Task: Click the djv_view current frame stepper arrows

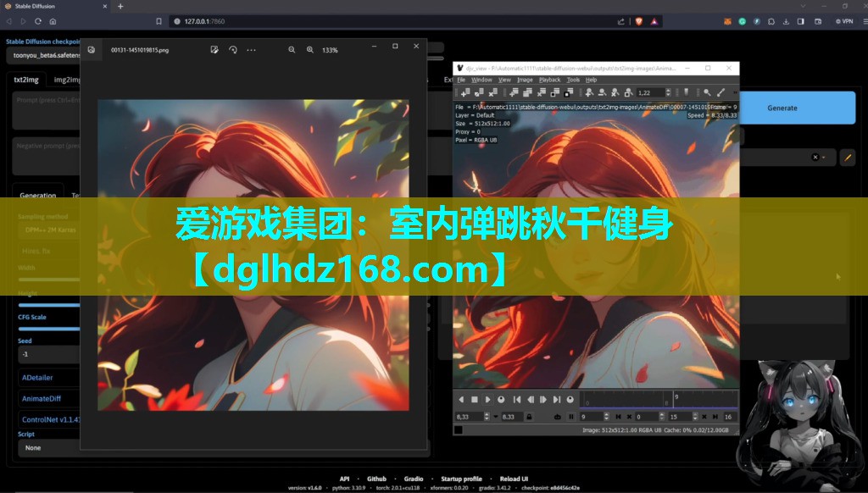Action: [x=606, y=417]
